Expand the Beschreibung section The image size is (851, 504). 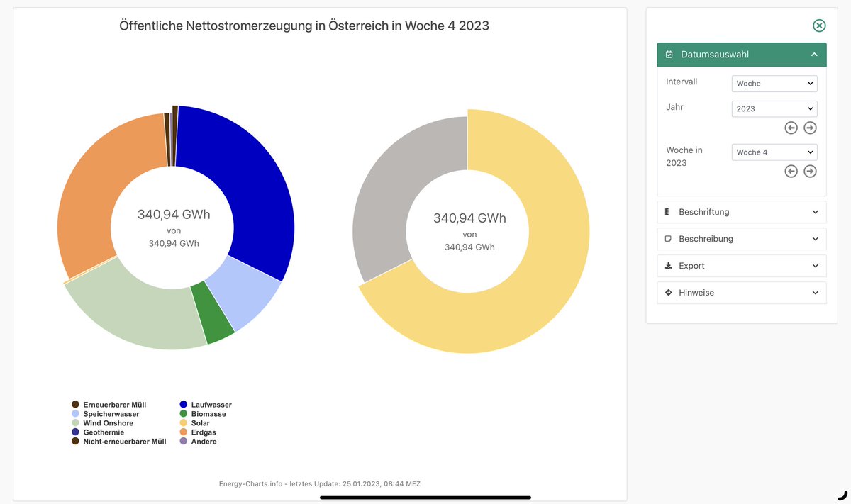(x=742, y=239)
